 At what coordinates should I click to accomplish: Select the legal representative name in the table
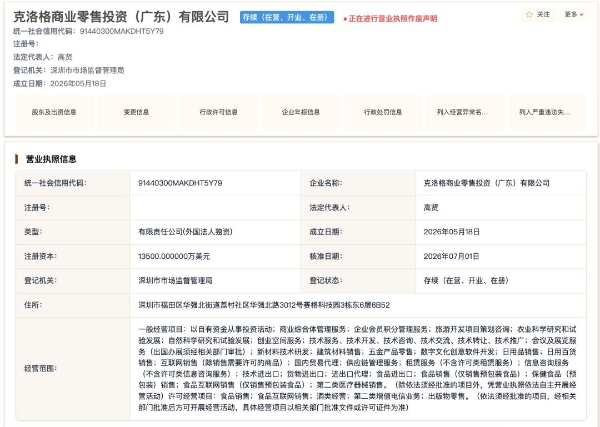coord(431,207)
